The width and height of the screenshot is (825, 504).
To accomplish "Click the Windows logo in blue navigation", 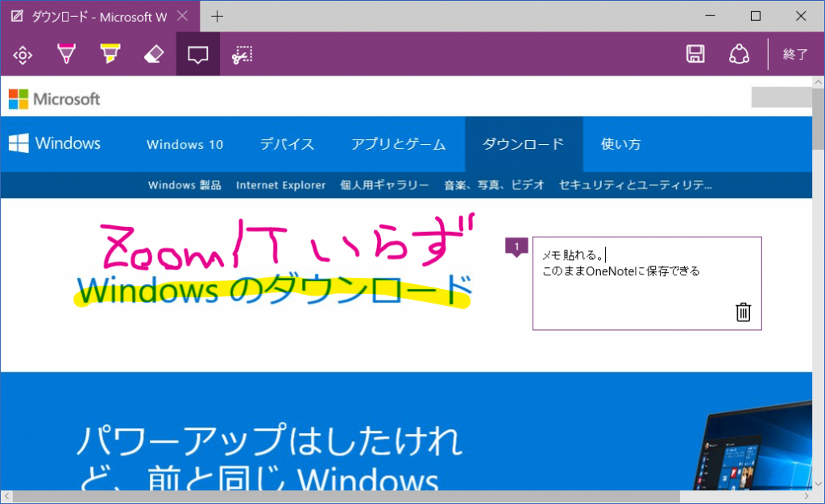I will tap(54, 143).
